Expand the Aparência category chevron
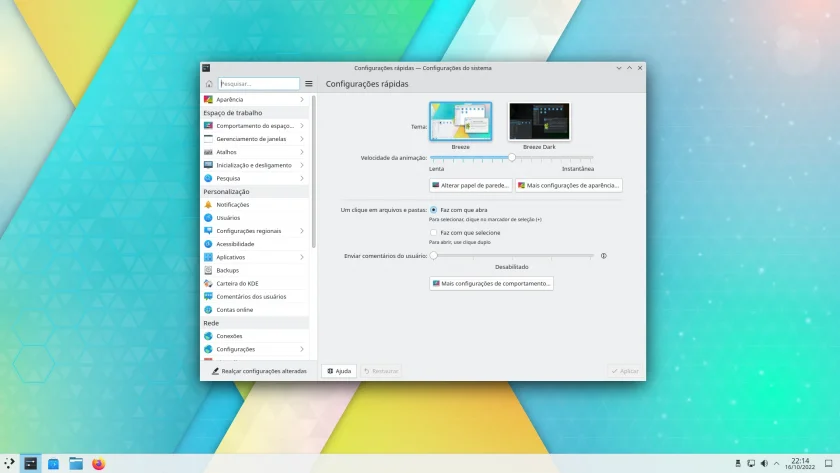The height and width of the screenshot is (473, 840). [x=302, y=100]
